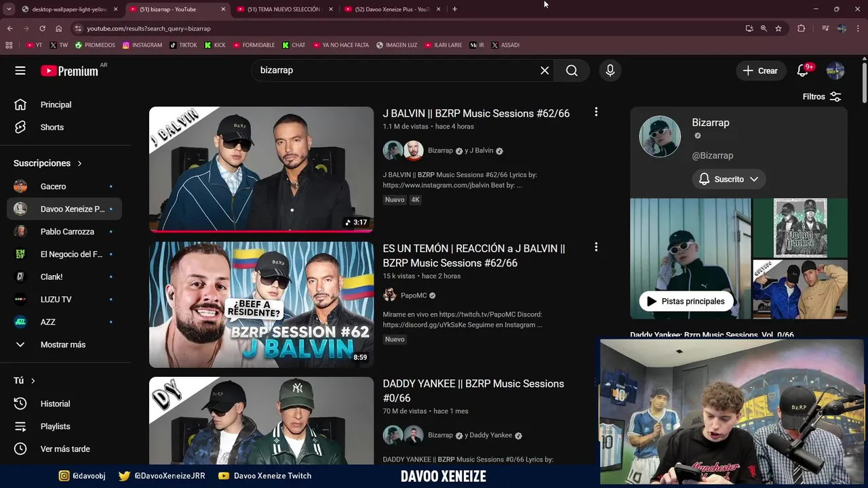The height and width of the screenshot is (488, 868).
Task: Play the PapoMC reaction video thumbnail
Action: tap(261, 304)
